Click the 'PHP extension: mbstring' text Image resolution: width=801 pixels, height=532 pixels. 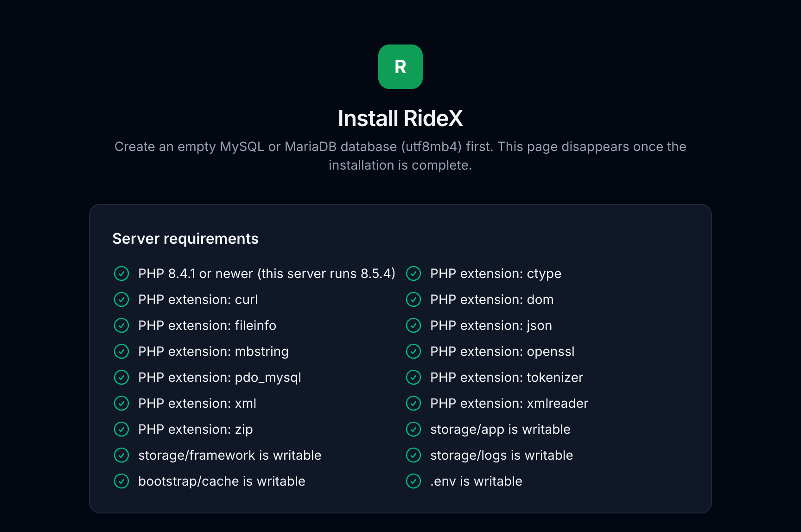[x=213, y=351]
